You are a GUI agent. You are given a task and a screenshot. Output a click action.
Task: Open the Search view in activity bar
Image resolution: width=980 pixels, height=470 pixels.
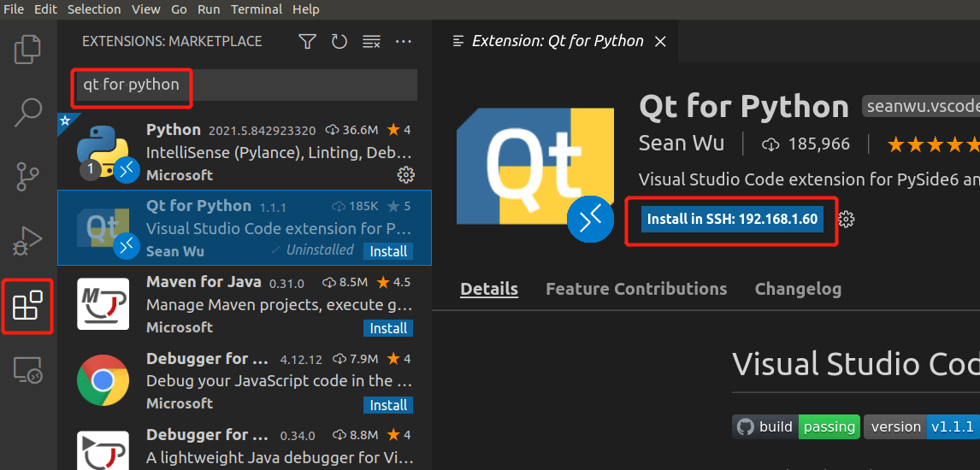(x=28, y=112)
